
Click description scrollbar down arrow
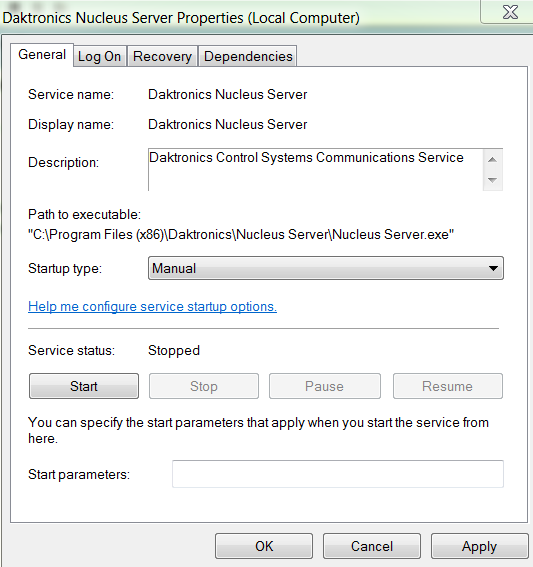(x=493, y=180)
